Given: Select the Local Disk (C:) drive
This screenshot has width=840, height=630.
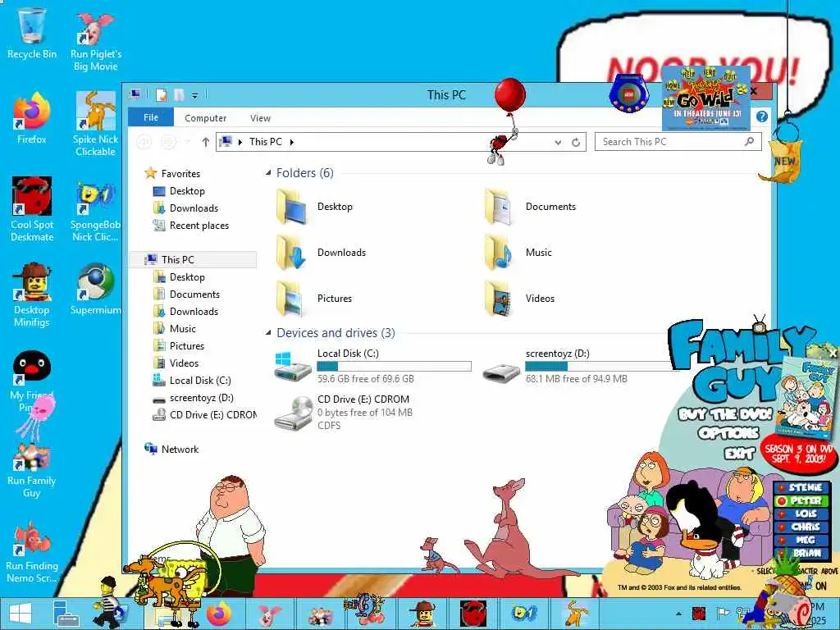Looking at the screenshot, I should pyautogui.click(x=373, y=366).
